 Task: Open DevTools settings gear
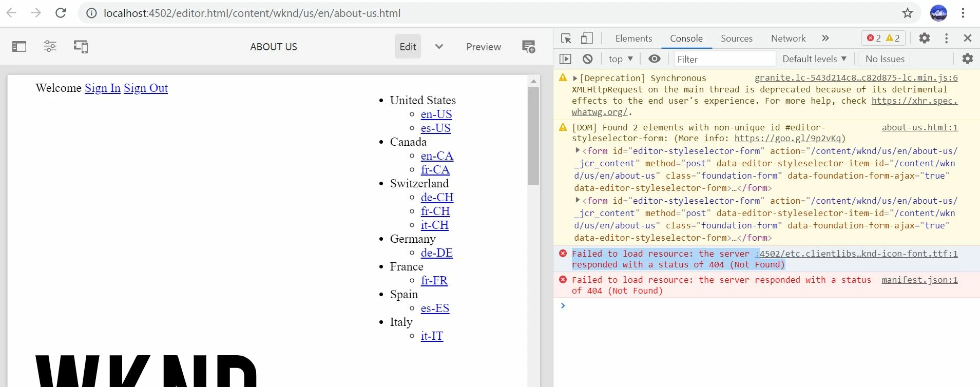click(x=925, y=38)
